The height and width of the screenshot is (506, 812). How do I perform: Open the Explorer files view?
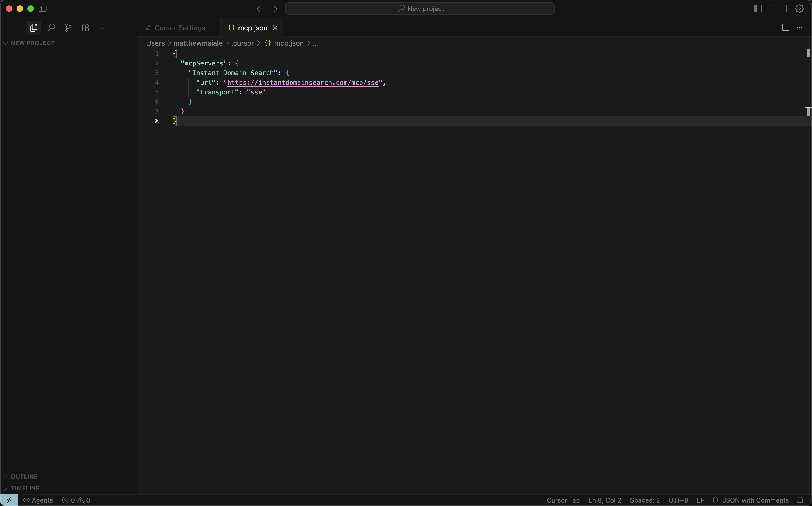[x=34, y=27]
